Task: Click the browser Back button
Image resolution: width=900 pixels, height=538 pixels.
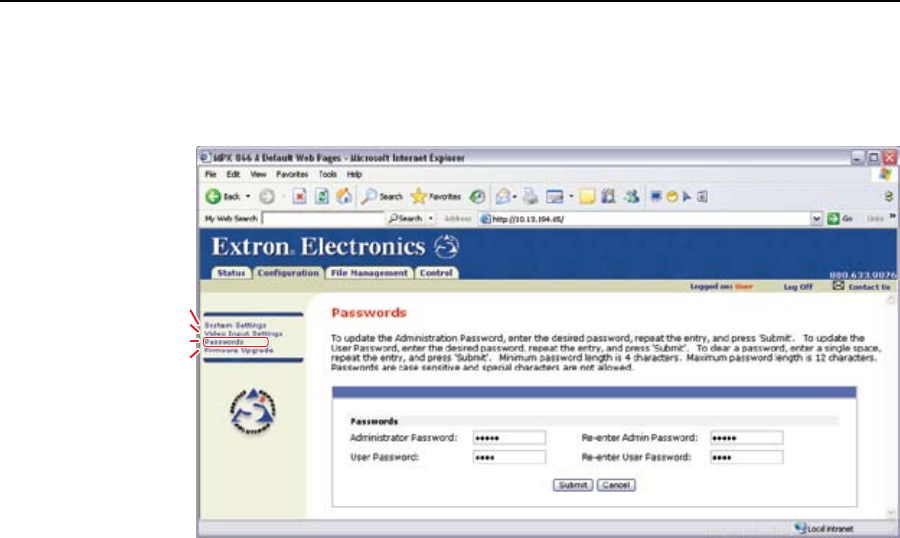Action: coord(223,196)
